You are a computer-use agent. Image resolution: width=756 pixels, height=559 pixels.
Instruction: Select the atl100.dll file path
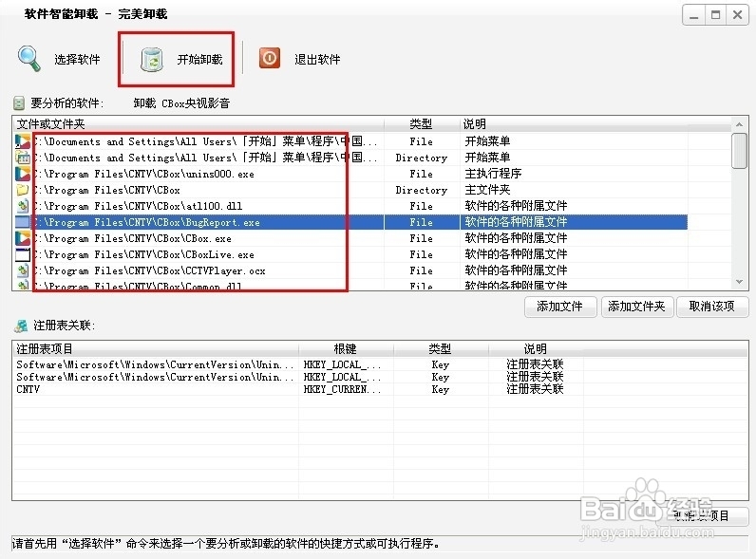[x=138, y=206]
